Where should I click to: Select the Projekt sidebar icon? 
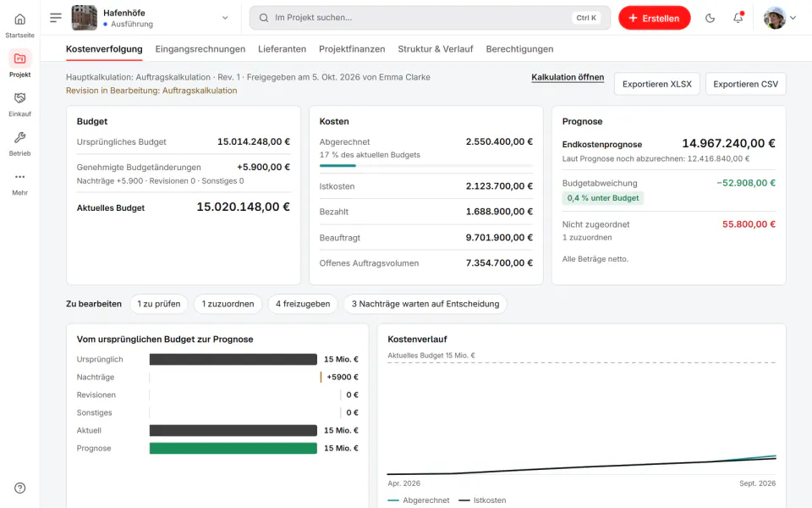(x=19, y=58)
